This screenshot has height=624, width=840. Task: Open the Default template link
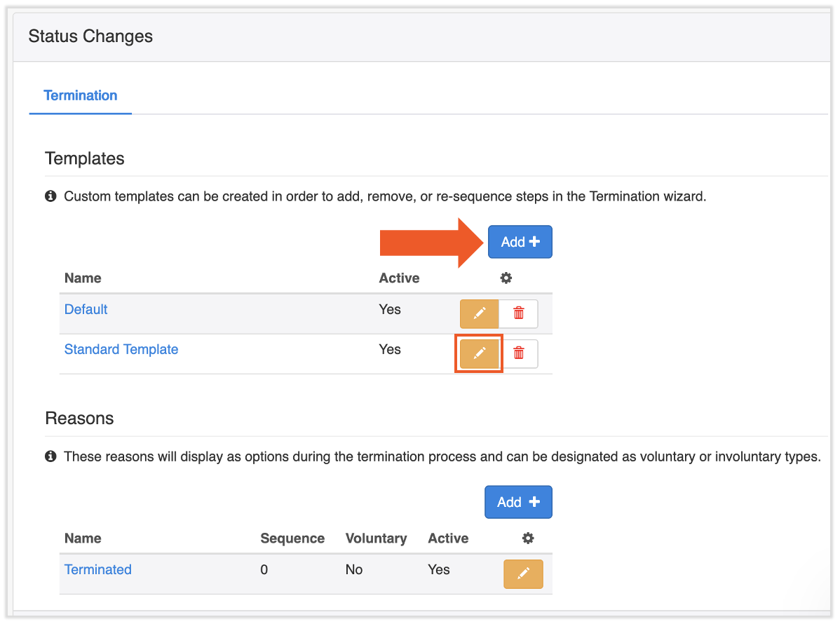pos(86,309)
